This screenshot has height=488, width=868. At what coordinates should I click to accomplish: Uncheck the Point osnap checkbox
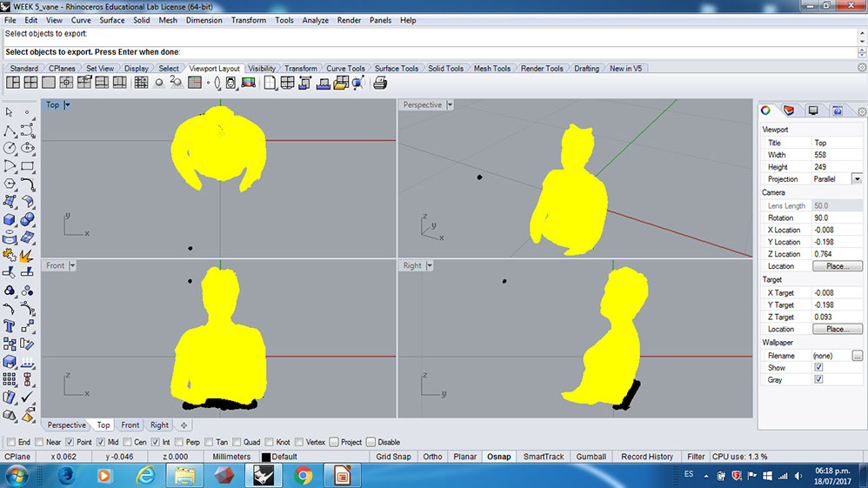[x=70, y=442]
